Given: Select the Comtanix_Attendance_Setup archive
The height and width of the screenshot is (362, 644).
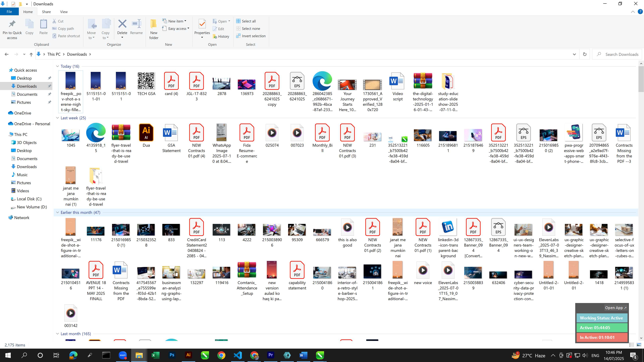Looking at the screenshot, I should (x=247, y=279).
